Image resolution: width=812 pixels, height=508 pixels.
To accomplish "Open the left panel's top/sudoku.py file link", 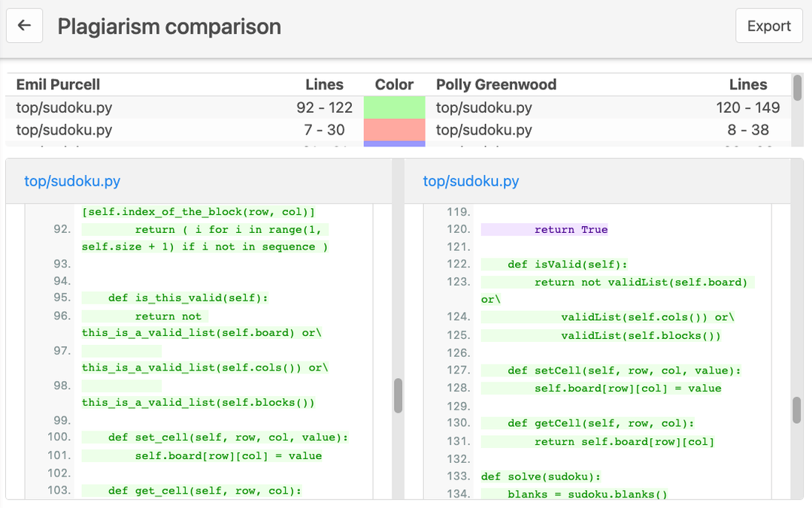I will pos(71,181).
